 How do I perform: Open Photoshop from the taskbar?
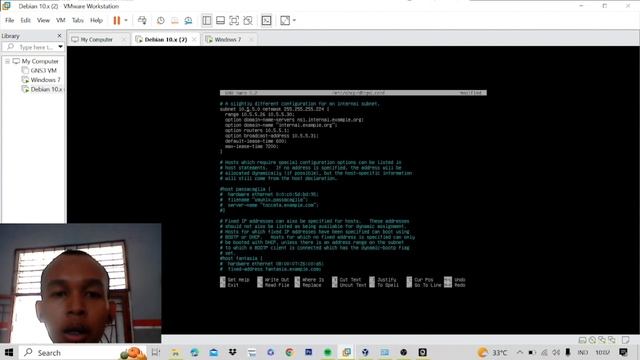pos(309,352)
